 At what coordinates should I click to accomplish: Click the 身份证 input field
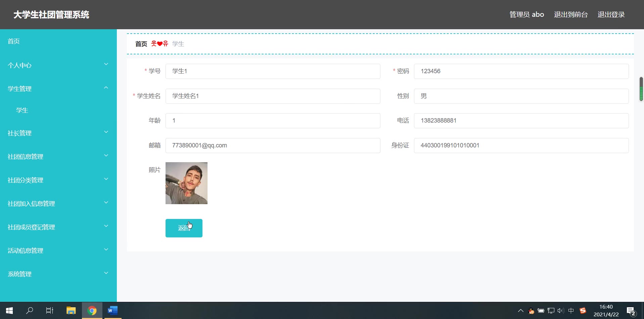tap(521, 145)
